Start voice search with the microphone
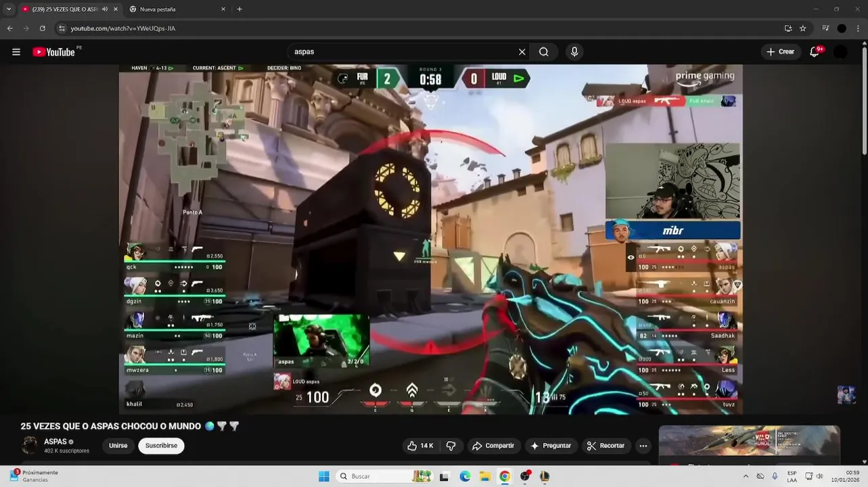 (x=574, y=52)
